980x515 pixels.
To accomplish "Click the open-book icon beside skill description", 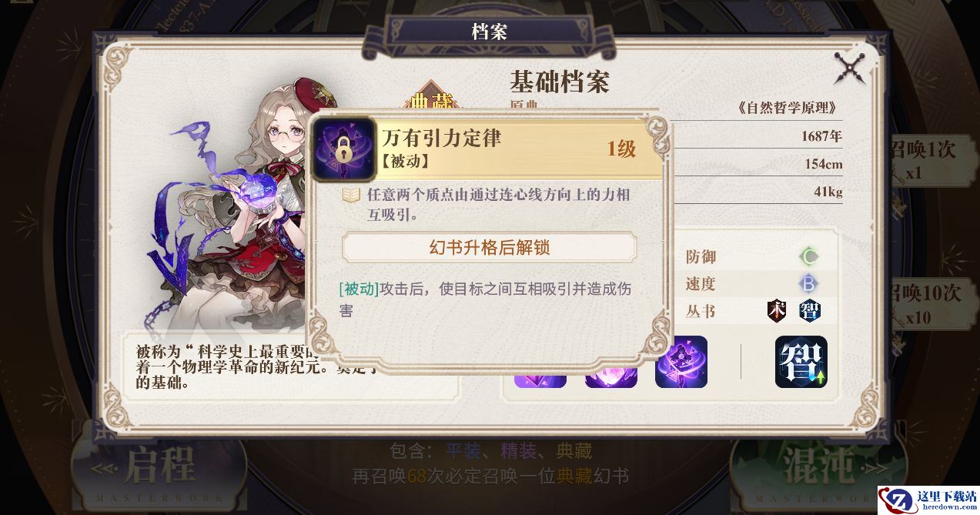I will pos(352,196).
